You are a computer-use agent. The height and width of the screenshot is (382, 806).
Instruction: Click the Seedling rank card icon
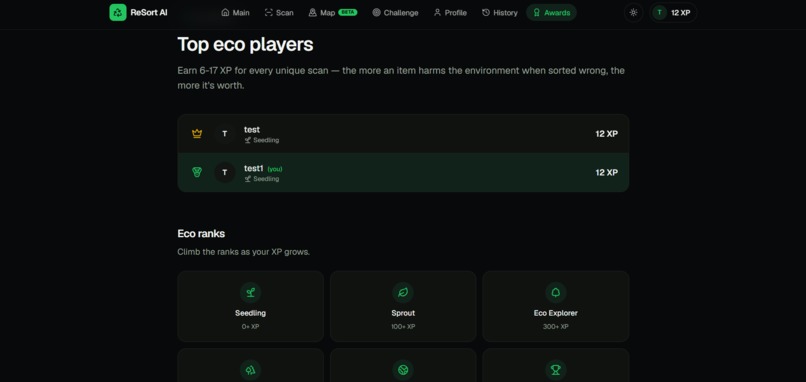pyautogui.click(x=250, y=293)
